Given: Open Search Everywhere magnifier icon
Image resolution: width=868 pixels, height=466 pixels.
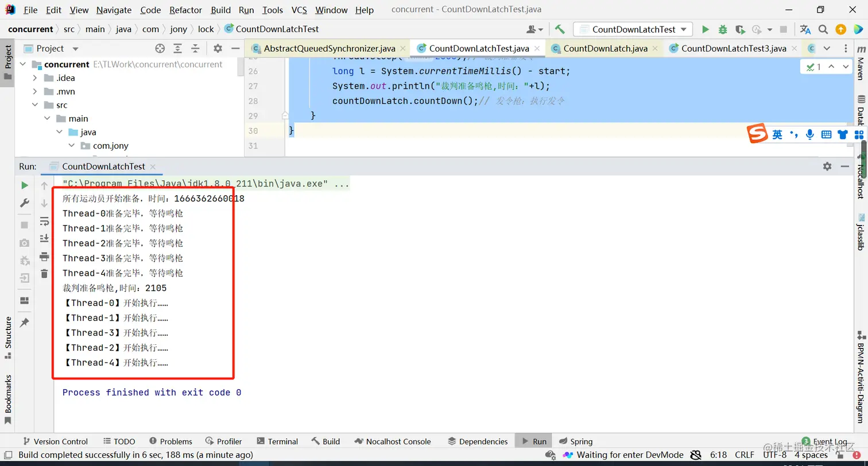Looking at the screenshot, I should tap(823, 29).
